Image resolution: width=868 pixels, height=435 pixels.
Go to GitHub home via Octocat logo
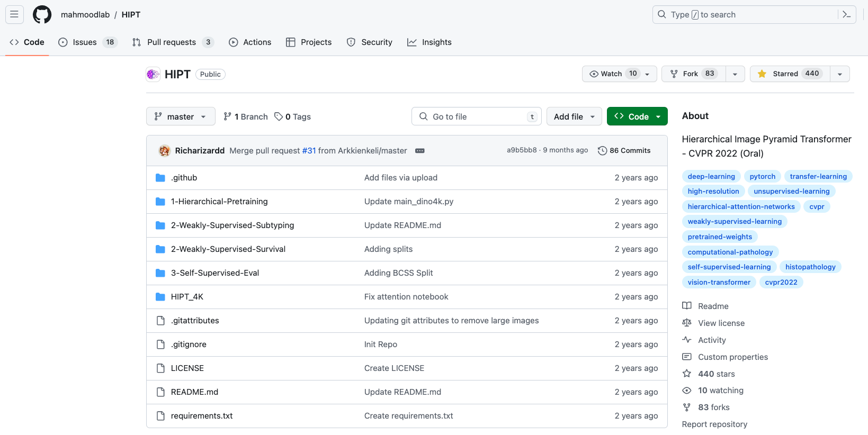(42, 14)
